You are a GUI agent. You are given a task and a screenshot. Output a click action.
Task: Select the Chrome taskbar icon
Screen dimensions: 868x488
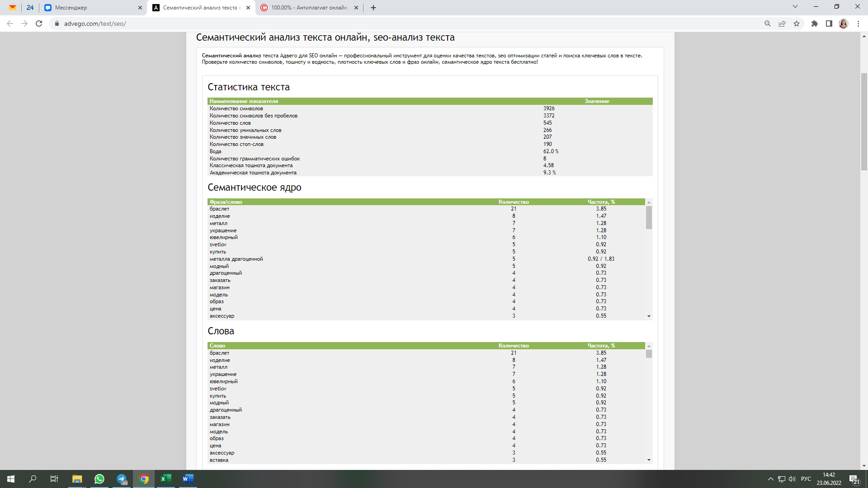[x=143, y=479]
